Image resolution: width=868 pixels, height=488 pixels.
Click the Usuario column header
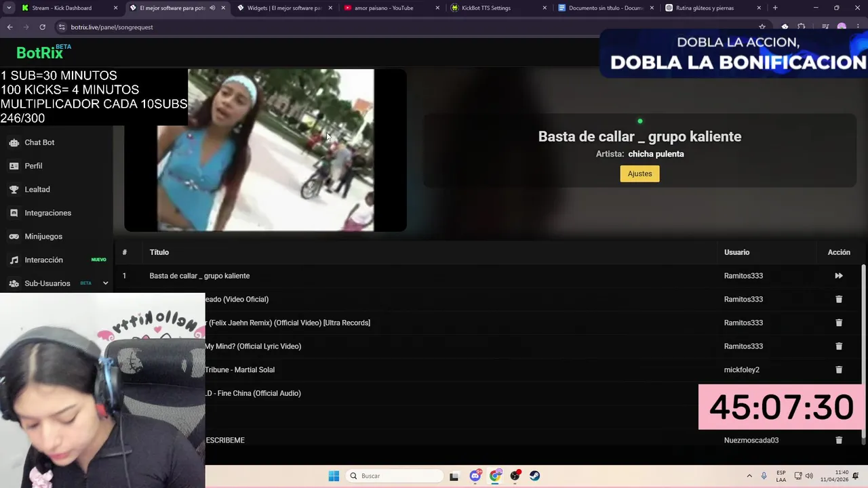(736, 252)
